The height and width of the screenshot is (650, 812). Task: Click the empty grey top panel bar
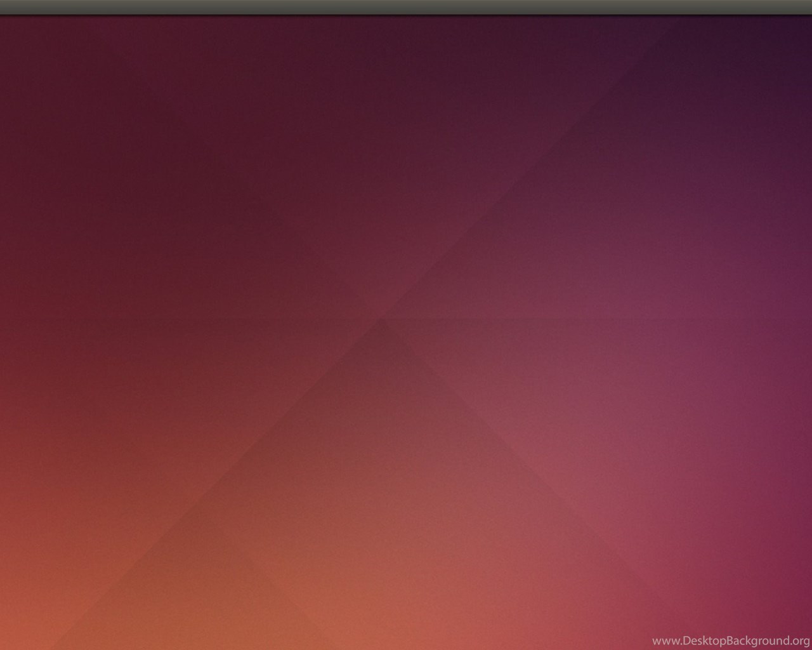tap(406, 7)
